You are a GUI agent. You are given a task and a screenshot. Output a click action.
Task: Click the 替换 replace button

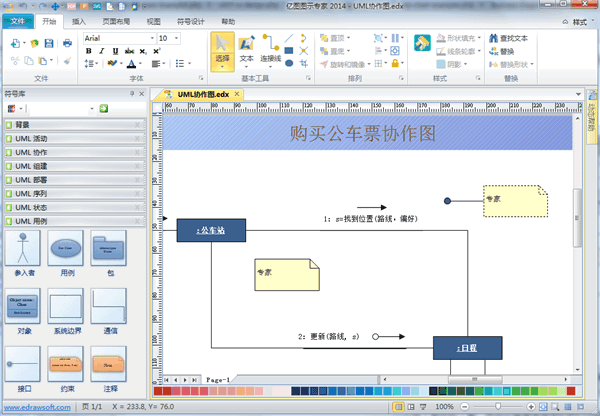pyautogui.click(x=502, y=51)
